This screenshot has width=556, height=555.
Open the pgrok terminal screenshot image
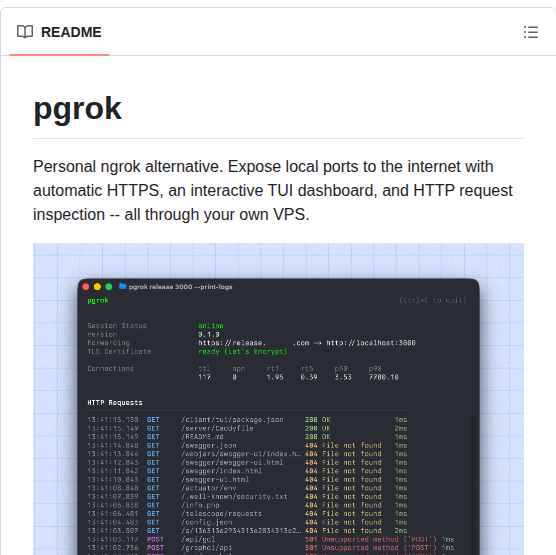tap(278, 399)
